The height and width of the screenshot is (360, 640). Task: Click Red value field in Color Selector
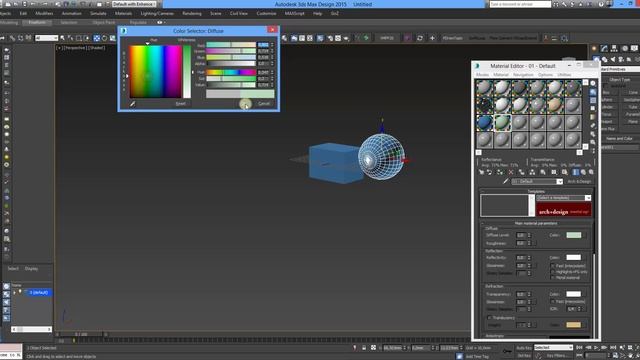[x=263, y=45]
